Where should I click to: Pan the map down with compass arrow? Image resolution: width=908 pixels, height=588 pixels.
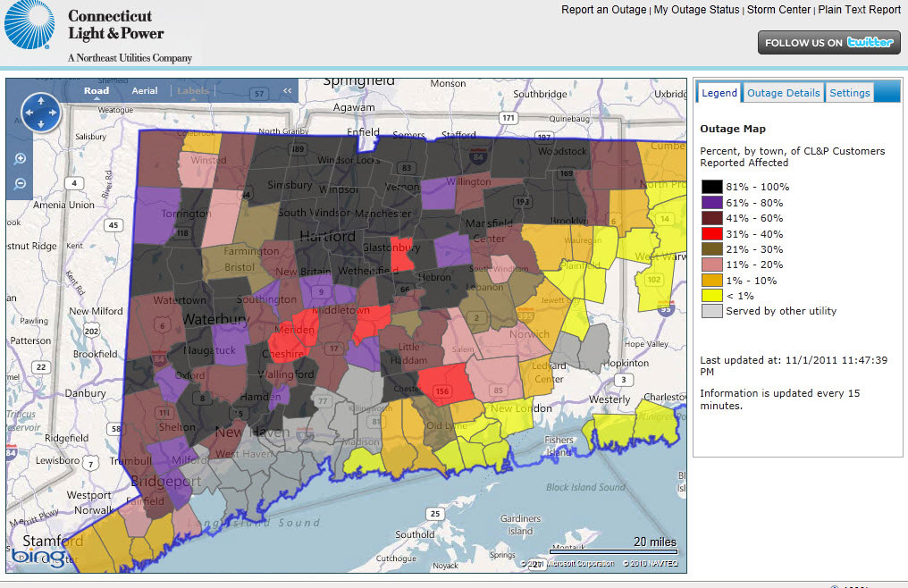pos(41,125)
